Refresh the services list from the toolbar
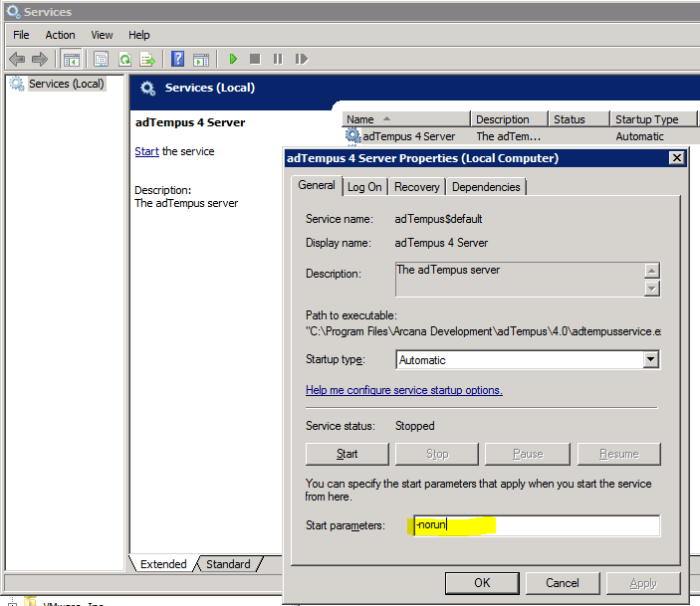The image size is (700, 606). pos(125,59)
